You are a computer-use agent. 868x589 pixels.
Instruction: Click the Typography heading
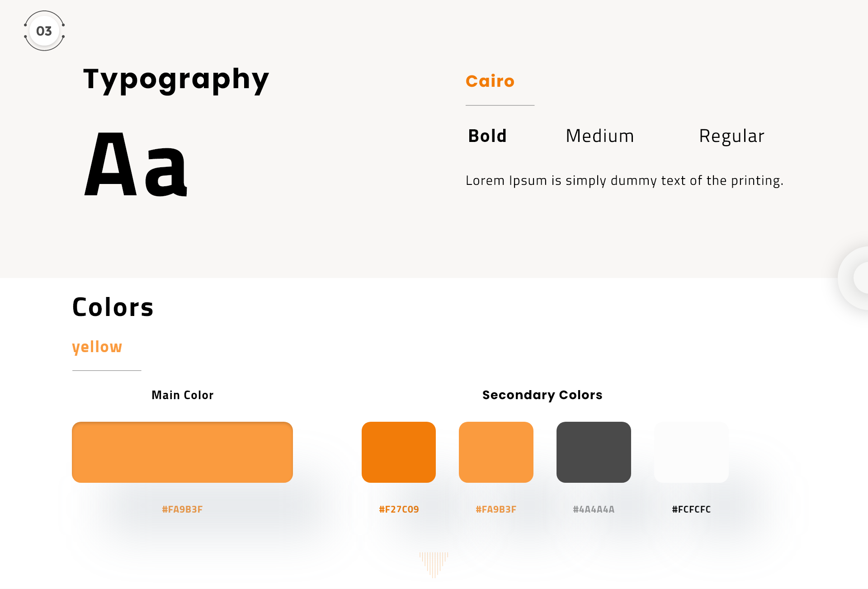tap(176, 80)
